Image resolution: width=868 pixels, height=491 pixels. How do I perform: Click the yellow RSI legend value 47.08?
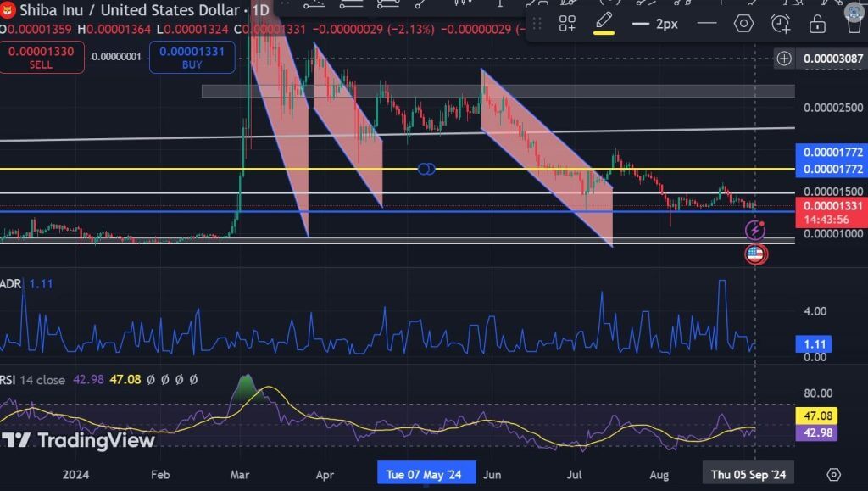point(125,380)
